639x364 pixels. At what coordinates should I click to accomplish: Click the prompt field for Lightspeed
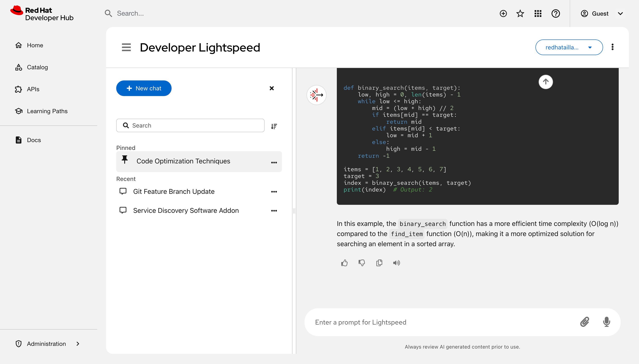click(x=425, y=322)
